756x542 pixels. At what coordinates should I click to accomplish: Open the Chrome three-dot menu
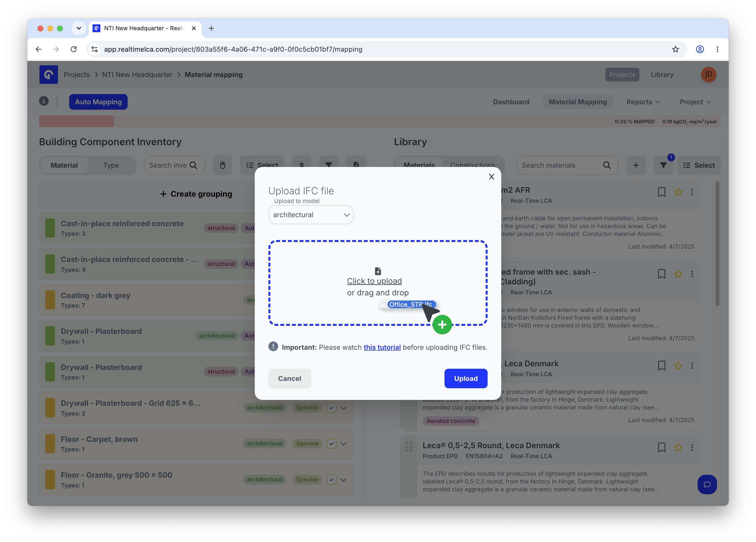pyautogui.click(x=717, y=49)
